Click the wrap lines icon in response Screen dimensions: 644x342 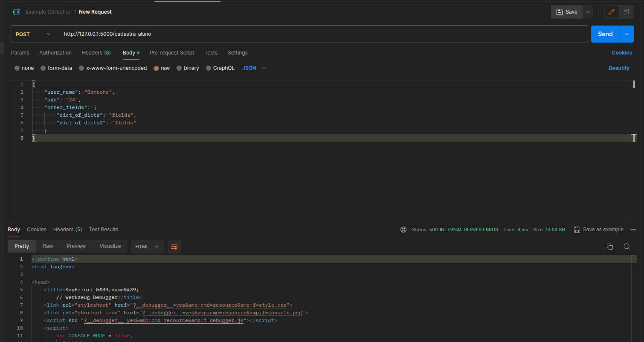click(174, 247)
